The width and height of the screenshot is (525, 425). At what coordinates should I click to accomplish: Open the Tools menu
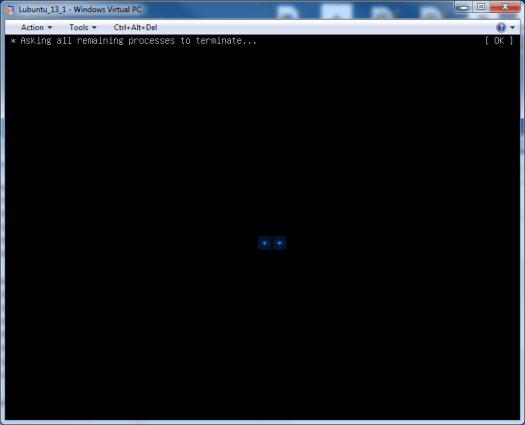(x=83, y=27)
